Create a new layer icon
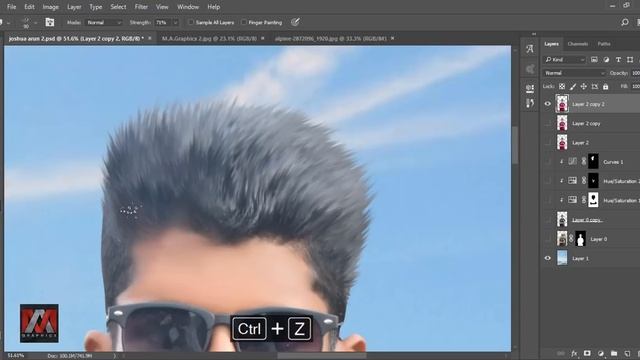Screen dimensions: 640x360 tap(627, 353)
